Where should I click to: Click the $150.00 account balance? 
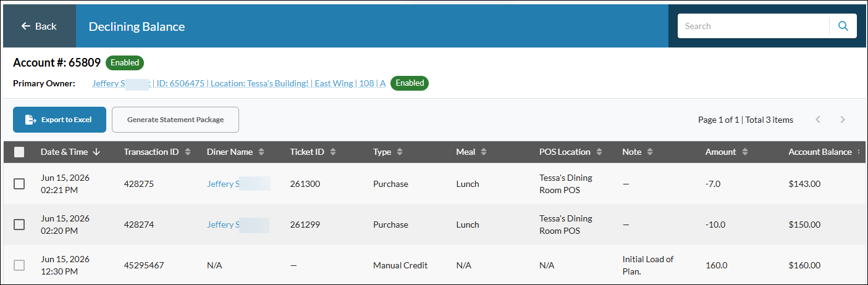pos(804,225)
